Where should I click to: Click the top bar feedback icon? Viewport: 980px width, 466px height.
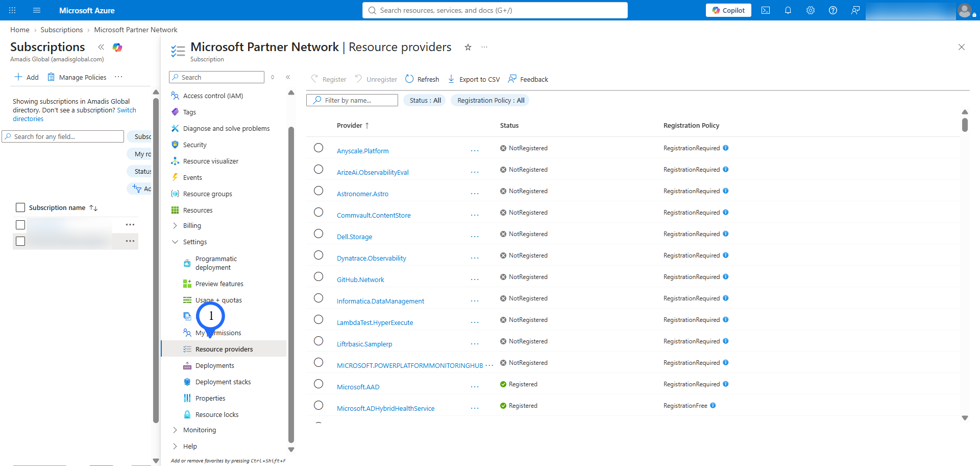[855, 10]
